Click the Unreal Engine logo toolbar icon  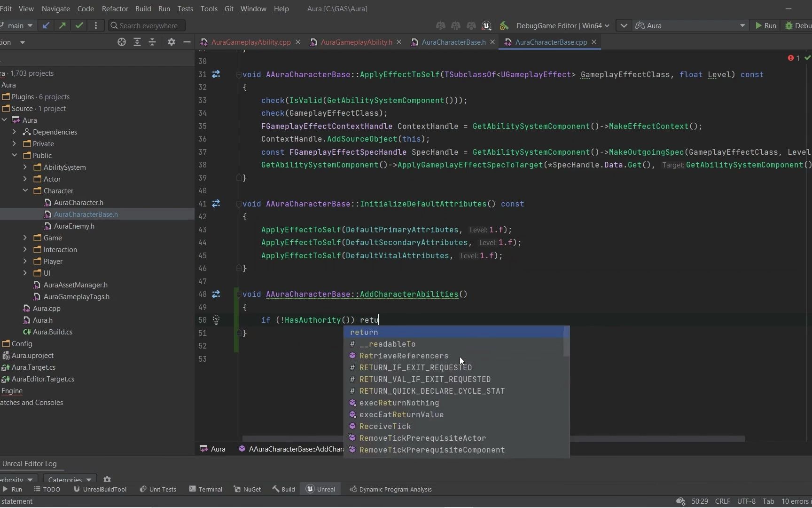(x=487, y=25)
